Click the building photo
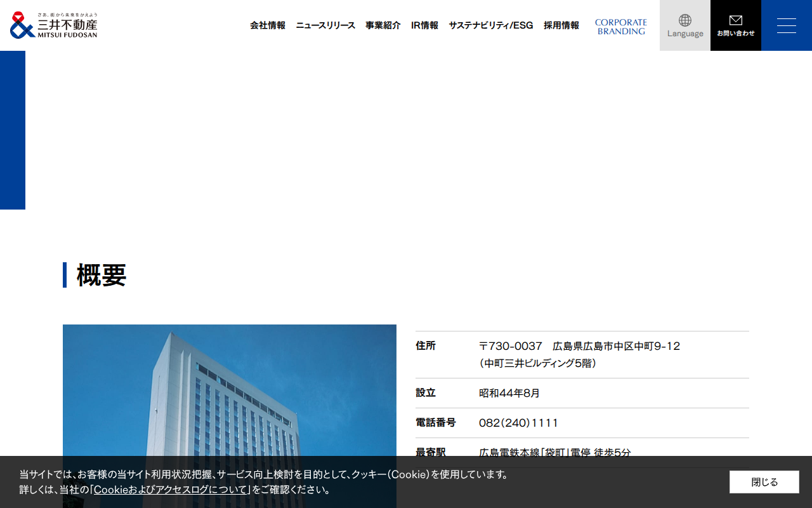This screenshot has width=812, height=508. (x=230, y=416)
